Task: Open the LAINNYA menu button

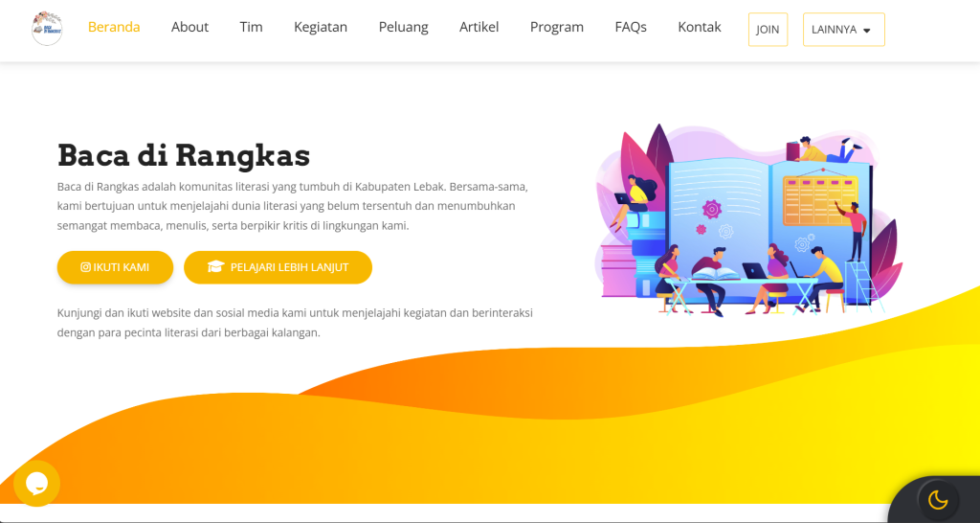Action: click(844, 30)
